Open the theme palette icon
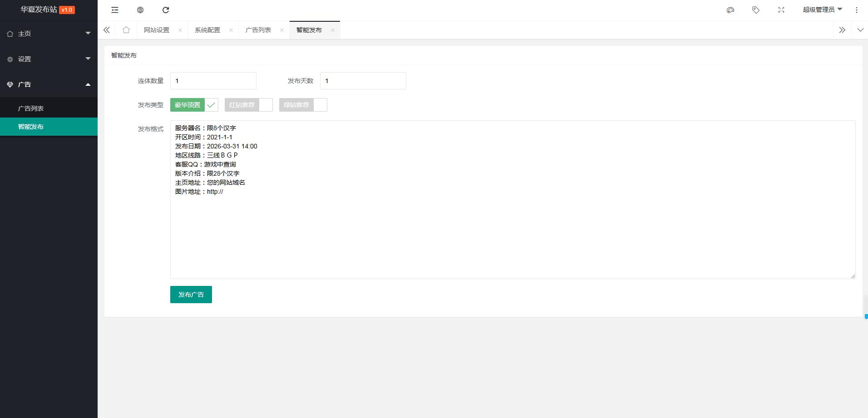Image resolution: width=868 pixels, height=418 pixels. [x=730, y=10]
